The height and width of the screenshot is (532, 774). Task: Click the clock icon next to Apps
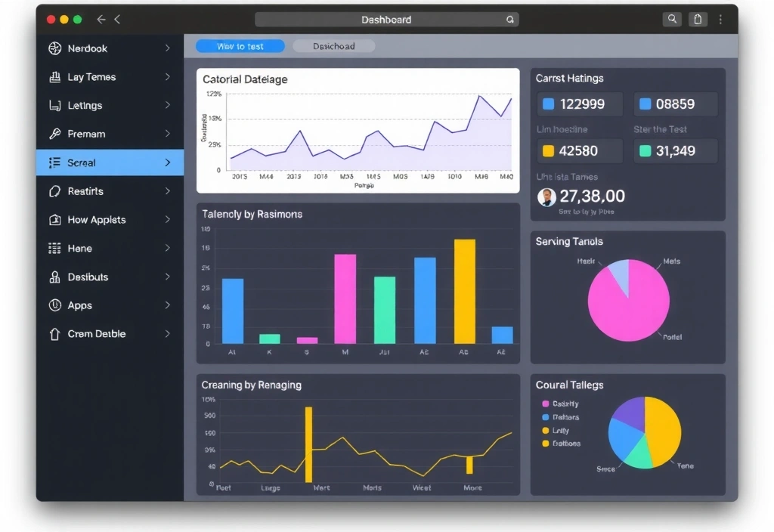(x=54, y=305)
